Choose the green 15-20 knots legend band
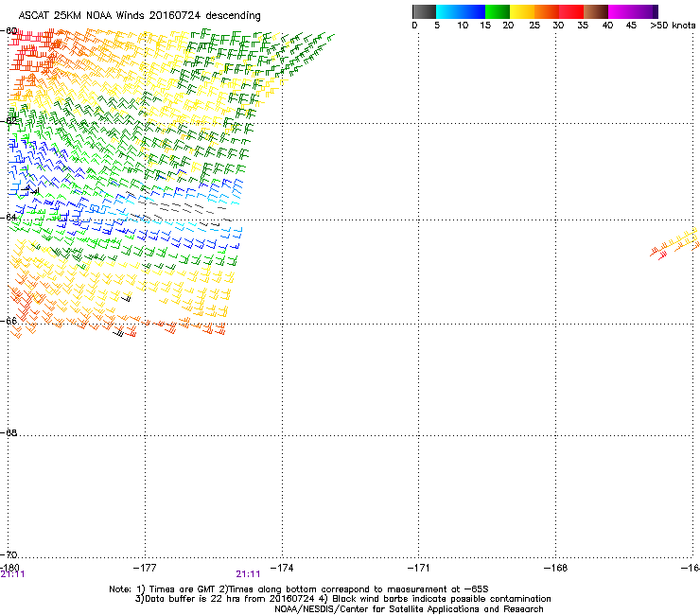Screen dimensions: 700x615 pyautogui.click(x=498, y=11)
